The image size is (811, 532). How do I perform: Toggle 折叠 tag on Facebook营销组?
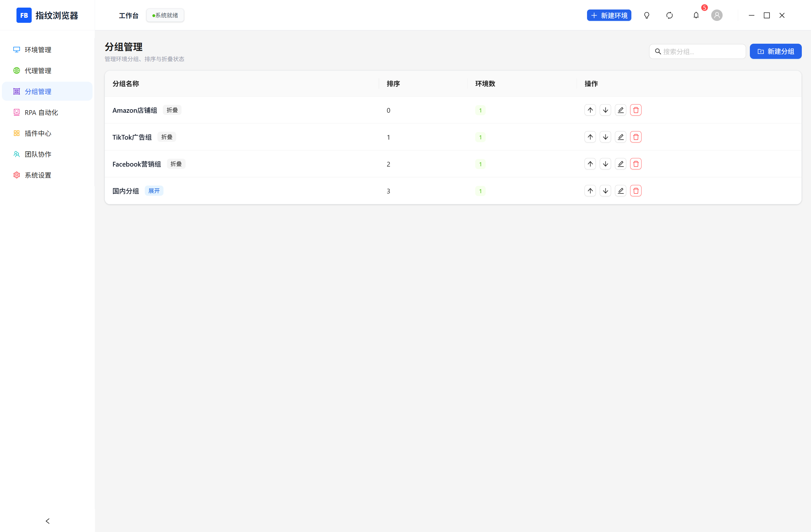176,164
